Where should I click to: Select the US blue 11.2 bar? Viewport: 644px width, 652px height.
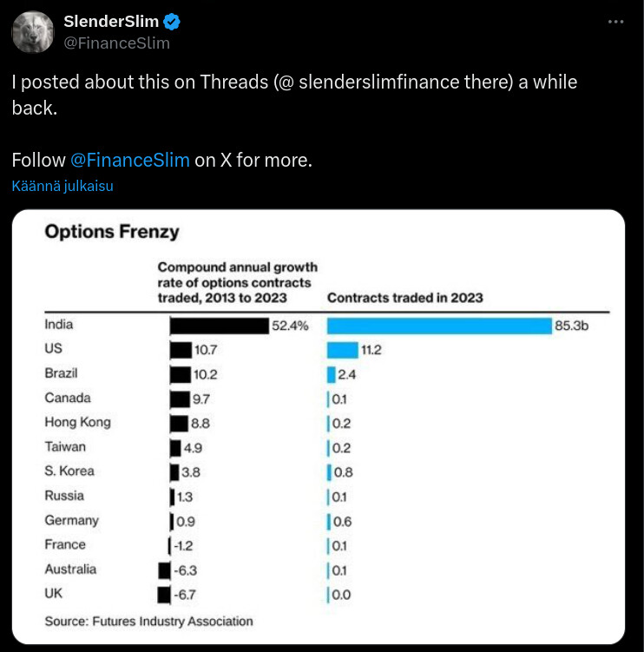[342, 350]
